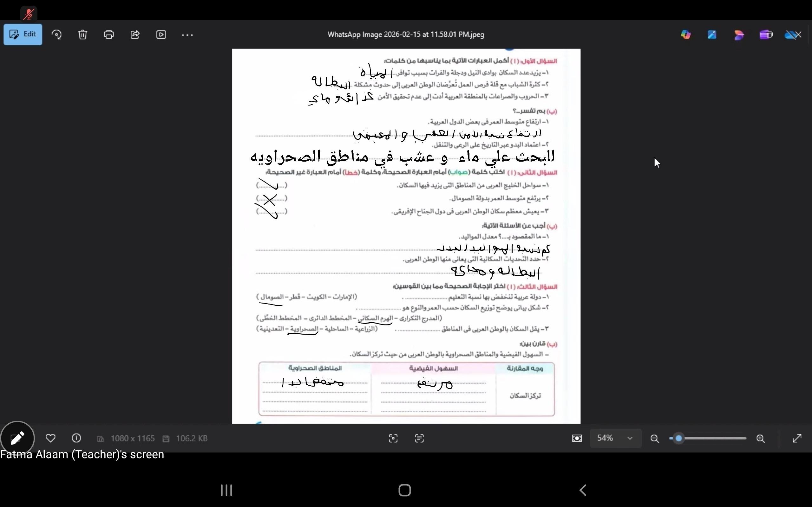Click the scan text icon
Image resolution: width=812 pixels, height=507 pixels.
[x=419, y=438]
